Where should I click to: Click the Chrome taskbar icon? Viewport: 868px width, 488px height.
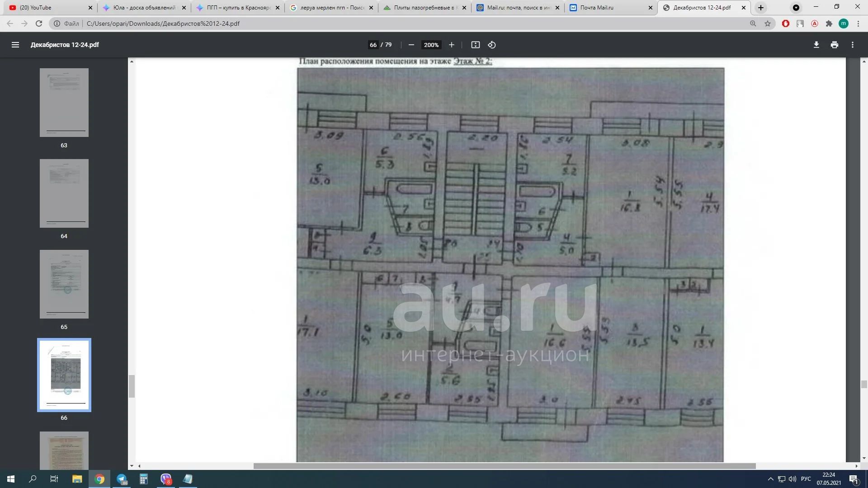point(99,479)
